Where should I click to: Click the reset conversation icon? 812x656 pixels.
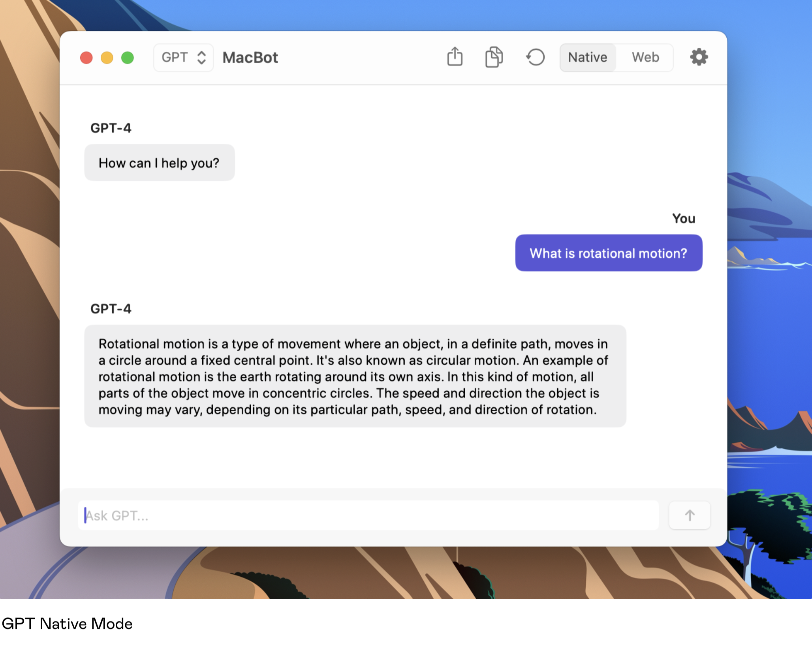click(536, 57)
